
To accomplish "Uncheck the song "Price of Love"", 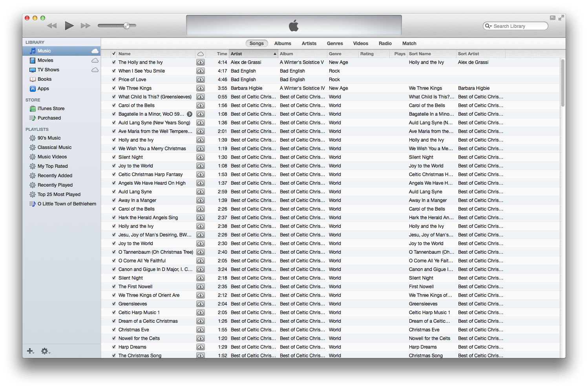I will coord(114,80).
